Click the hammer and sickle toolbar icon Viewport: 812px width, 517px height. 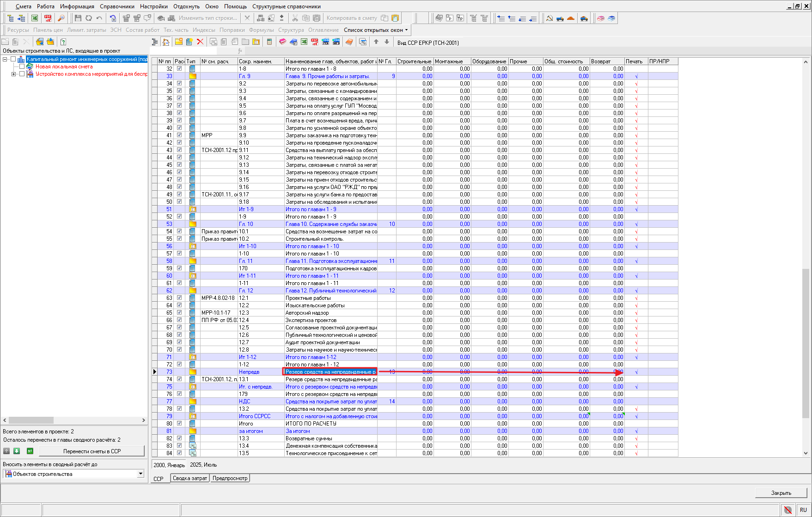(x=549, y=18)
